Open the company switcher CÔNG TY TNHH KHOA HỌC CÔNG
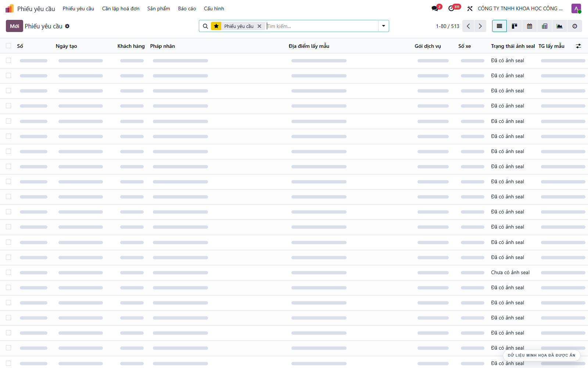This screenshot has width=588, height=368. coord(520,8)
